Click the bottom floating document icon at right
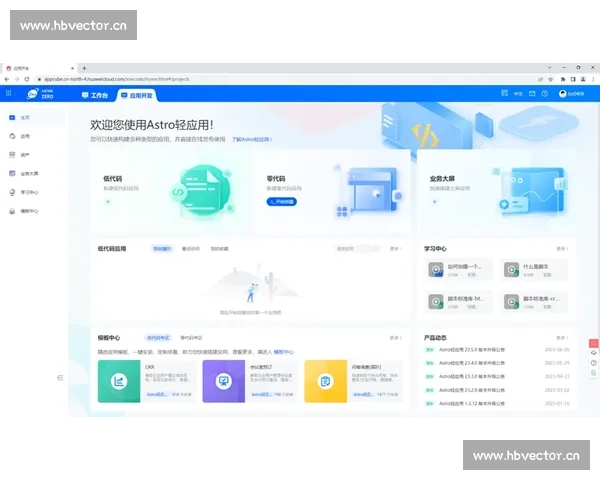The height and width of the screenshot is (480, 600). pos(593,373)
